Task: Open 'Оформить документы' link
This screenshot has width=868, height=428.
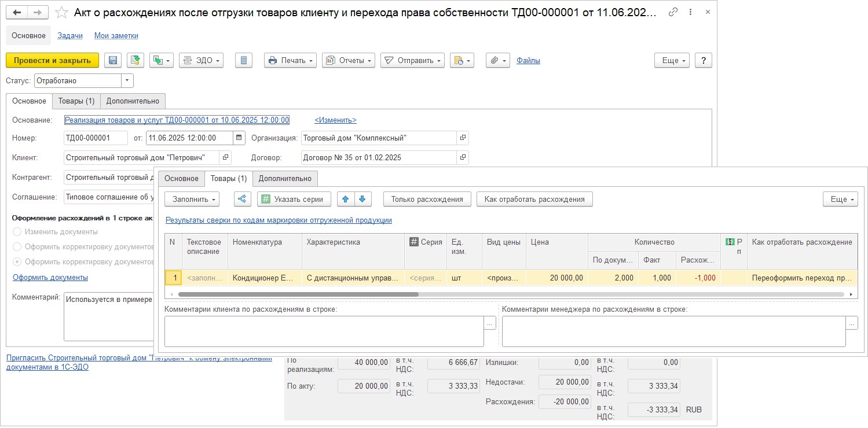Action: tap(50, 277)
